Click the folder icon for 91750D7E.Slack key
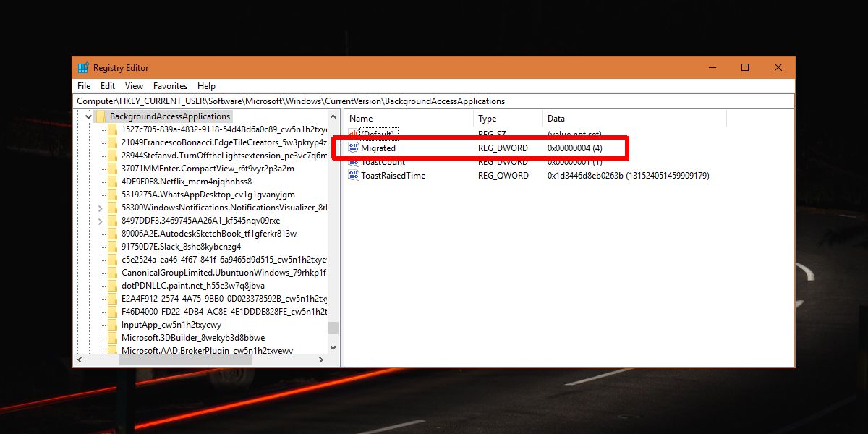Image resolution: width=868 pixels, height=434 pixels. [x=112, y=246]
